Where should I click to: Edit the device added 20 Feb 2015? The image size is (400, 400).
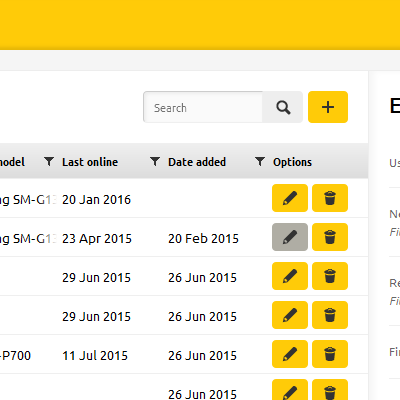[x=290, y=237]
